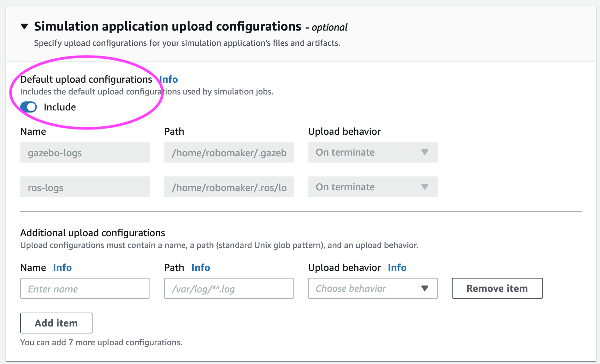600x364 pixels.
Task: Select the gazebo-logs name field
Action: (x=85, y=152)
